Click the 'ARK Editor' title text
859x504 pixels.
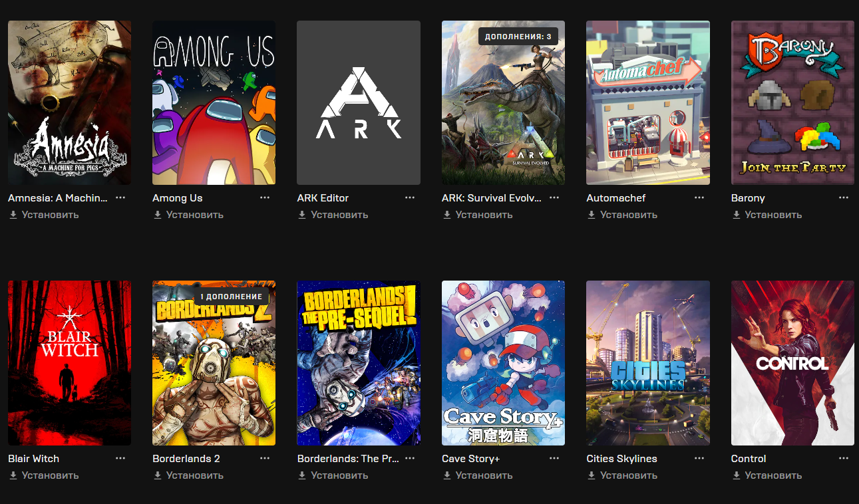point(323,198)
